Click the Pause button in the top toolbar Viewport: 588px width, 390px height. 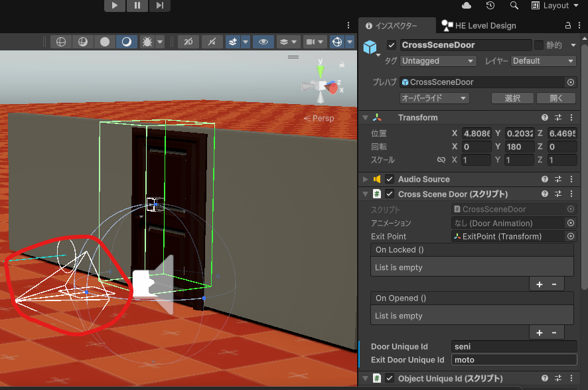[x=137, y=5]
